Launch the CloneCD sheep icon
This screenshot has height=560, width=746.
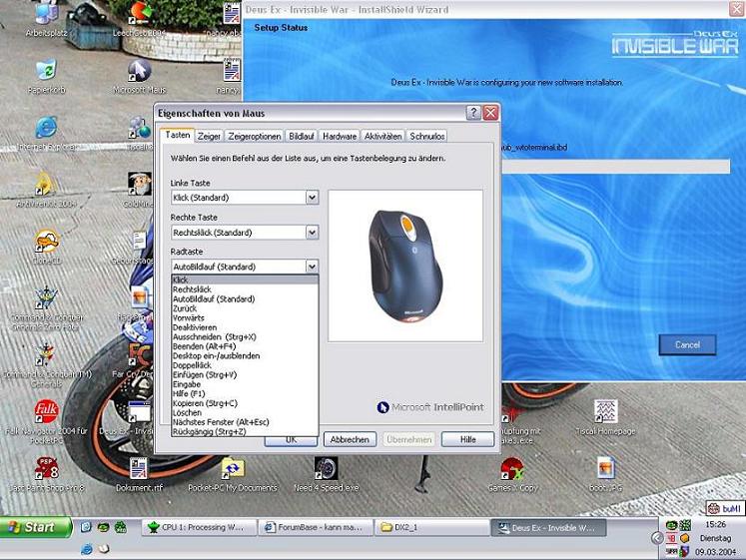(47, 247)
